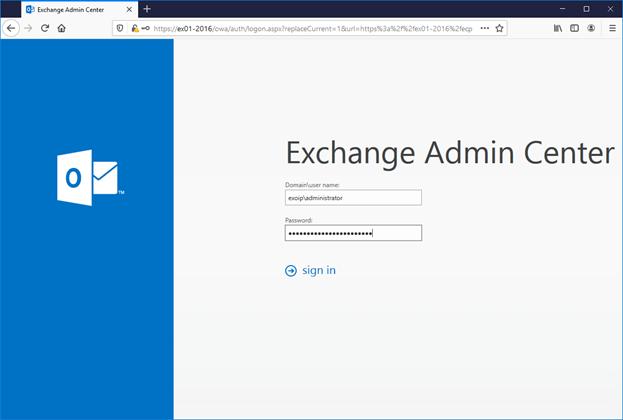Screen dimensions: 623x420
Task: Click the 'Domain\user name:' label
Action: 312,185
